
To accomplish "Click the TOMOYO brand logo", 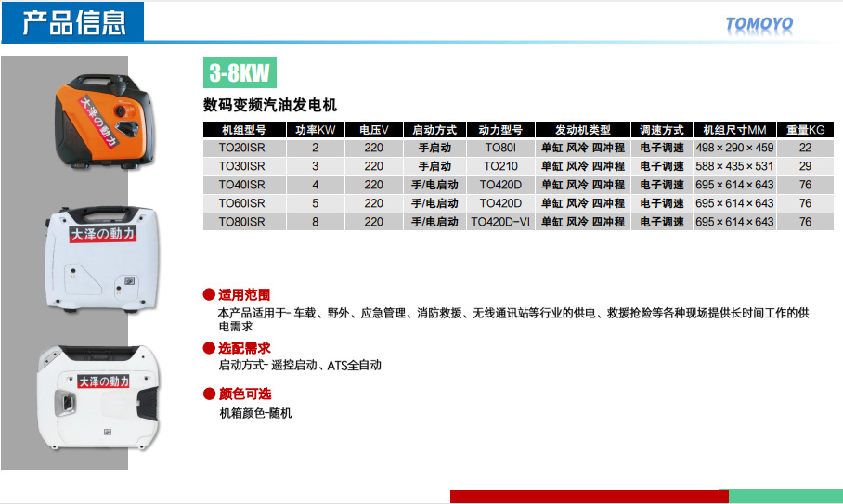I will tap(759, 23).
